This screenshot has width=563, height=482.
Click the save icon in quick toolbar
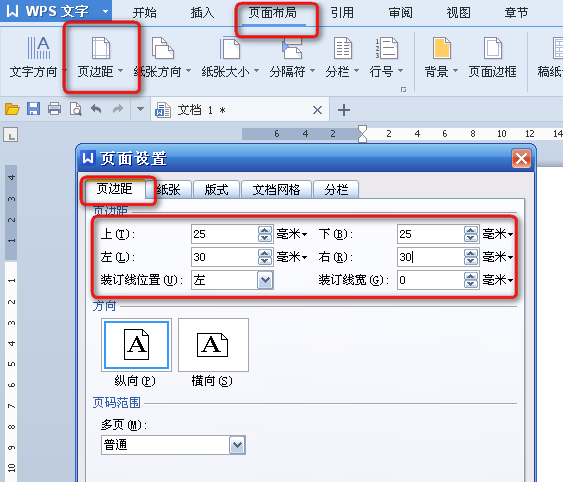click(33, 109)
